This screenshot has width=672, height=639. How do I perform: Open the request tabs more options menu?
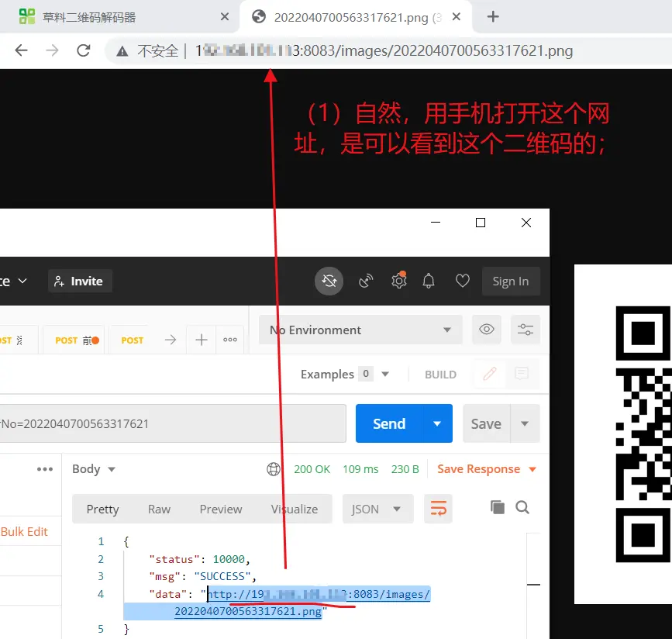[230, 340]
